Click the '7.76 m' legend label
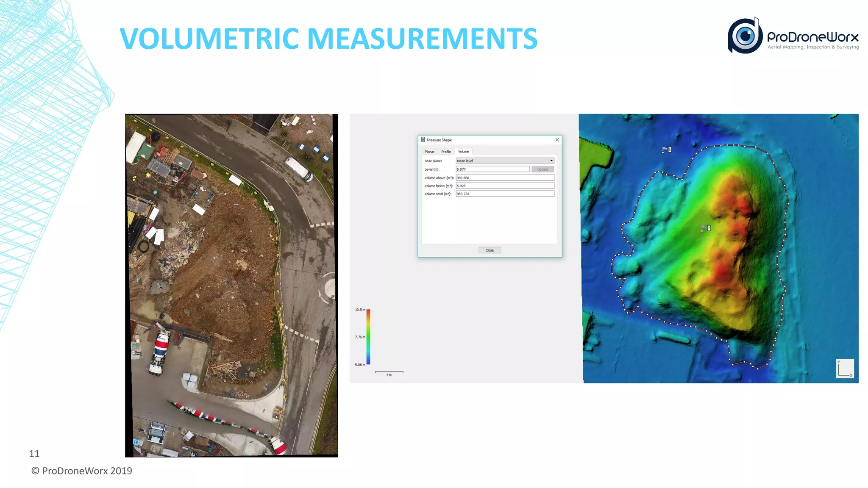This screenshot has width=868, height=488. [360, 337]
